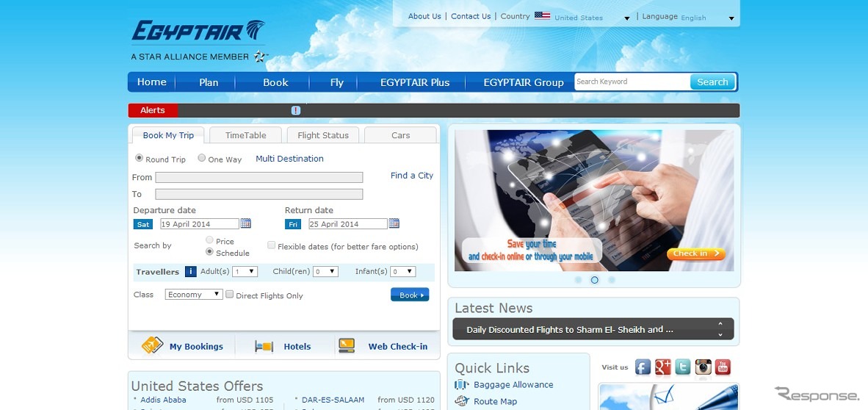The image size is (868, 410).
Task: Open the Fly menu
Action: point(336,82)
